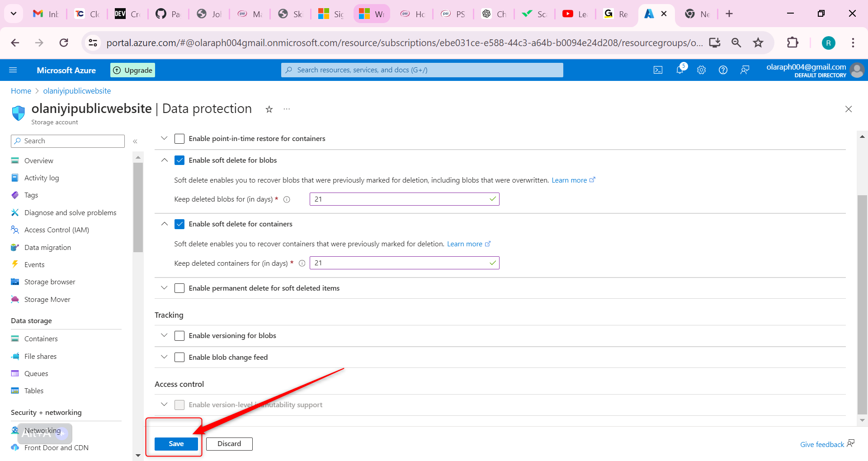Open the browser extensions menu
This screenshot has height=461, width=868.
point(793,42)
